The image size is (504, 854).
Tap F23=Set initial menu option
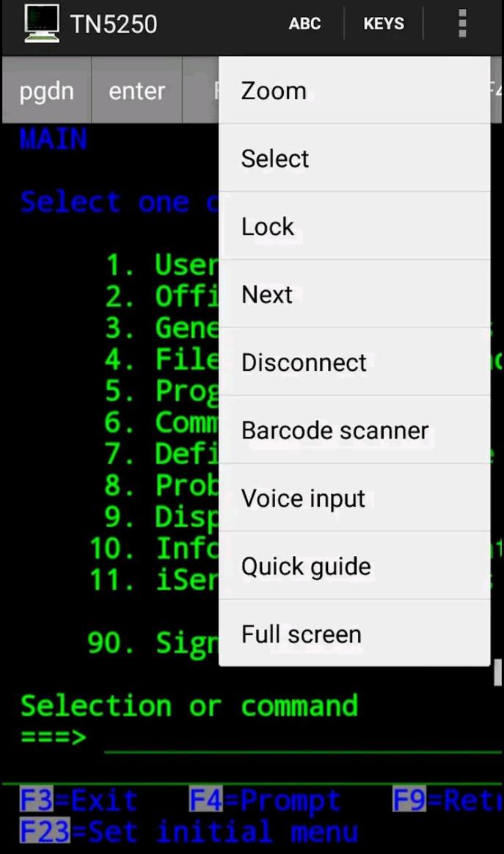click(x=187, y=831)
